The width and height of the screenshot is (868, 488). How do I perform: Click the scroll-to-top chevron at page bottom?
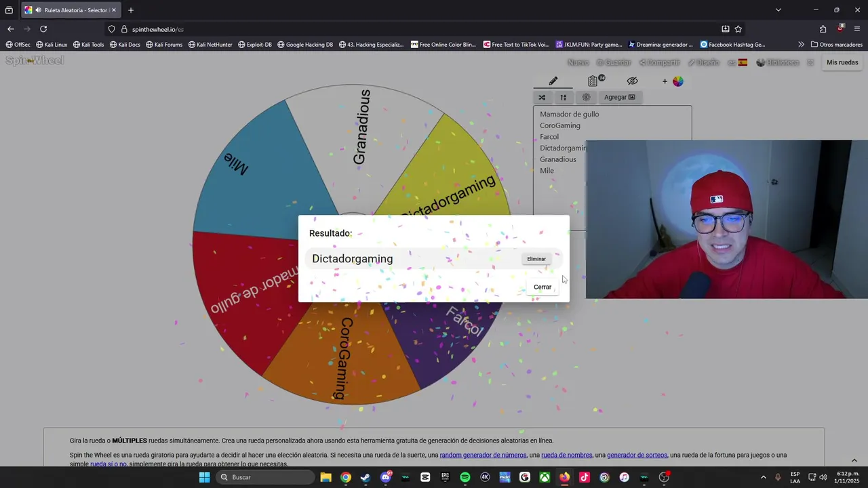(854, 460)
